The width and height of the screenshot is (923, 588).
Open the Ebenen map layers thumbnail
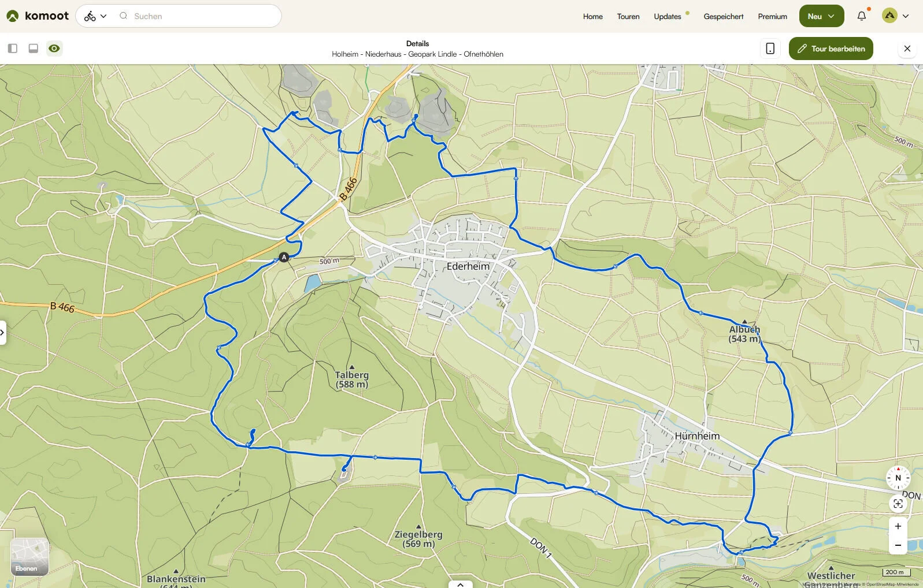click(29, 557)
